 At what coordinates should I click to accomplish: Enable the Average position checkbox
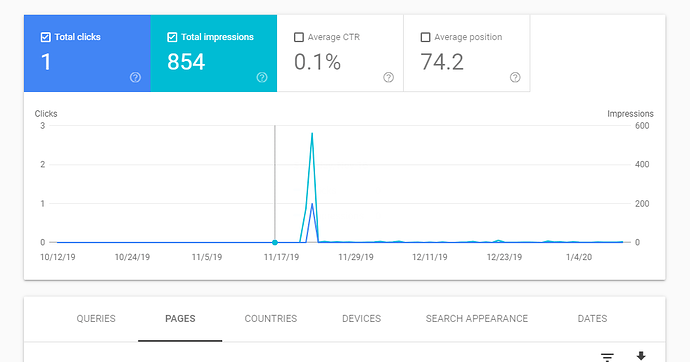(426, 37)
